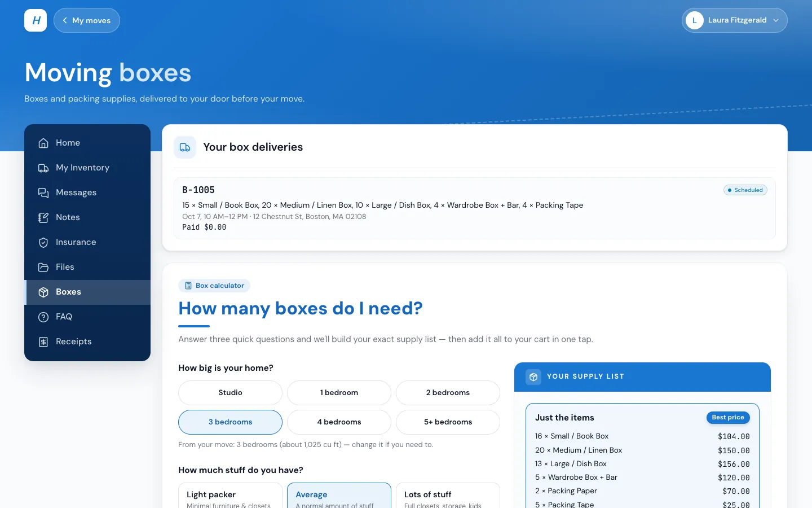Click the Boxes package icon
812x508 pixels.
point(43,292)
